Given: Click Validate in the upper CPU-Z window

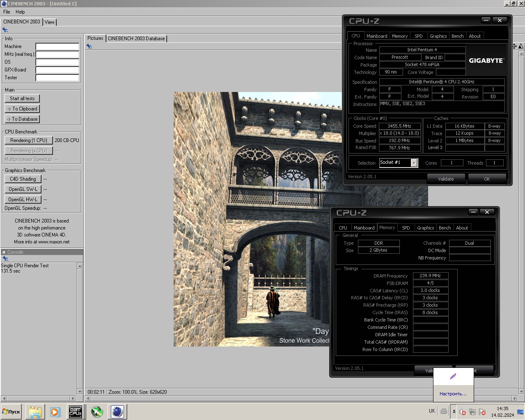Looking at the screenshot, I should click(x=446, y=179).
